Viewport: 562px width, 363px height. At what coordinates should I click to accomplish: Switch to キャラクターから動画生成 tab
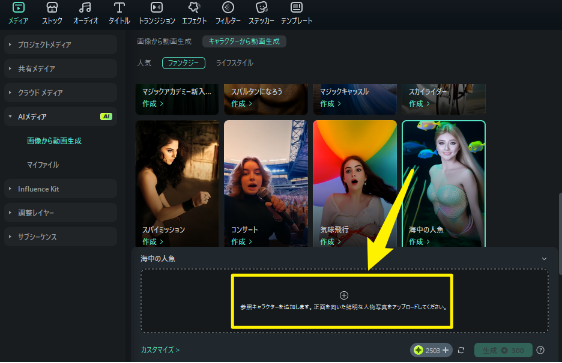[244, 42]
